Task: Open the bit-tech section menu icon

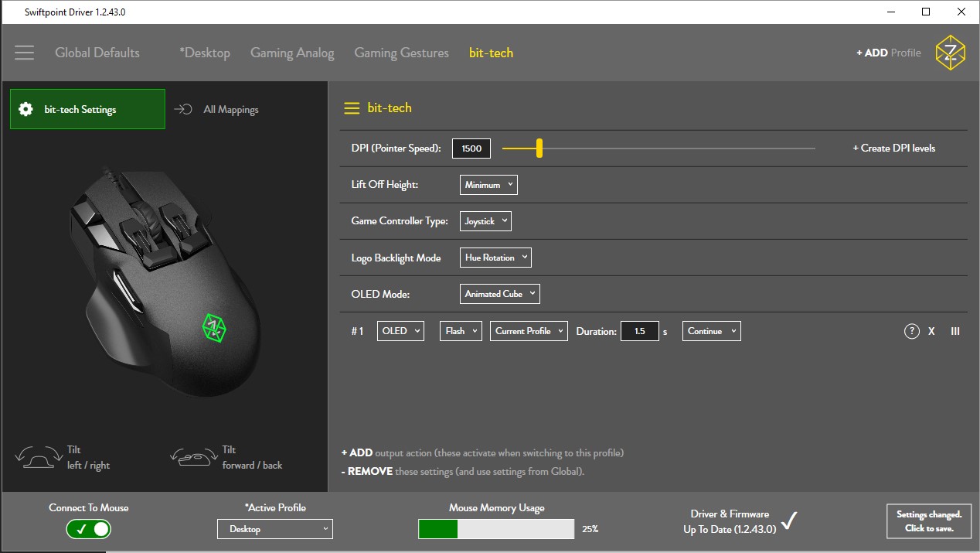Action: (x=352, y=108)
